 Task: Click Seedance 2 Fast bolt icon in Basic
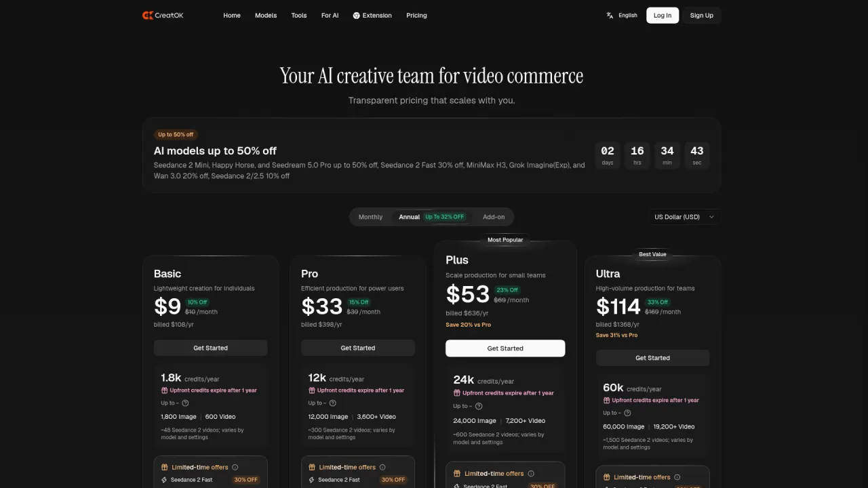(164, 480)
